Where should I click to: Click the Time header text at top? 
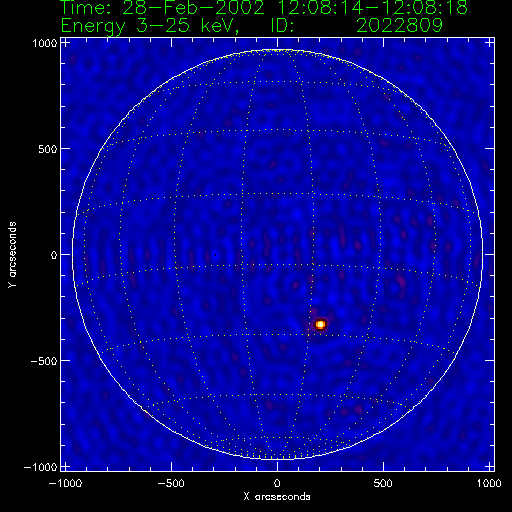(264, 8)
